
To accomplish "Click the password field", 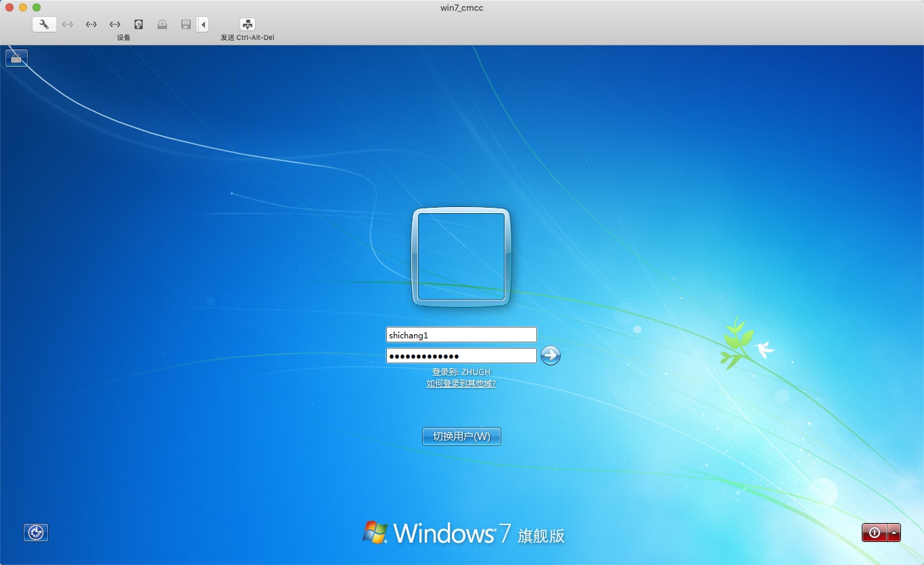I will point(461,356).
